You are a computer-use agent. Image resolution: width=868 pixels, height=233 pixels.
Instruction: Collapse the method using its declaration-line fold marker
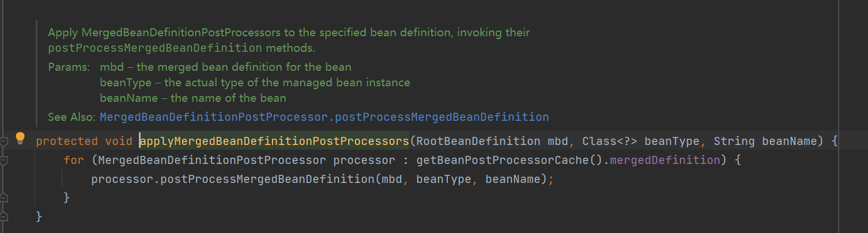pos(4,141)
